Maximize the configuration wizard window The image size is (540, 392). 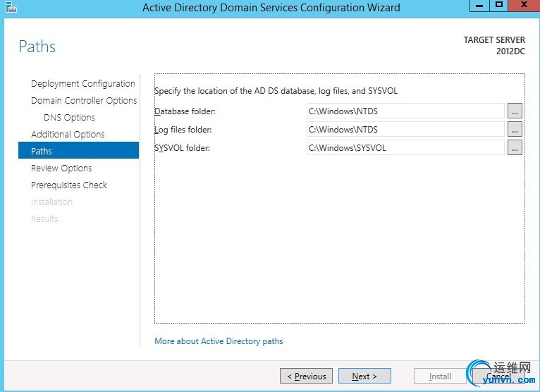coord(499,6)
